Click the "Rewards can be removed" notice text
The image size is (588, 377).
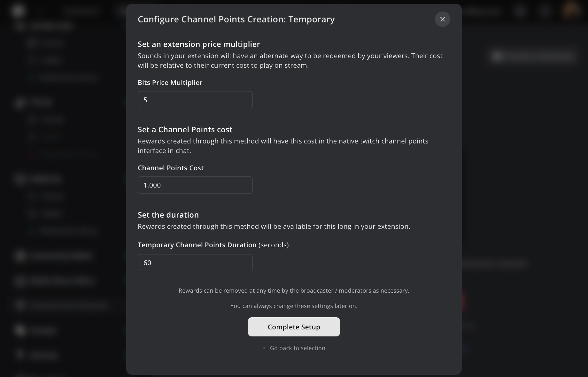[294, 290]
